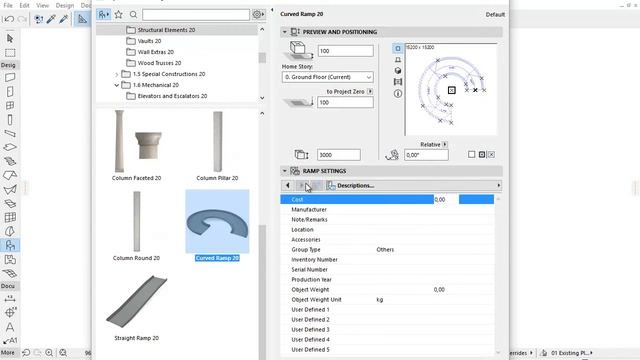Image resolution: width=640 pixels, height=360 pixels.
Task: Select the Manufacturer parameter row
Action: coord(387,209)
